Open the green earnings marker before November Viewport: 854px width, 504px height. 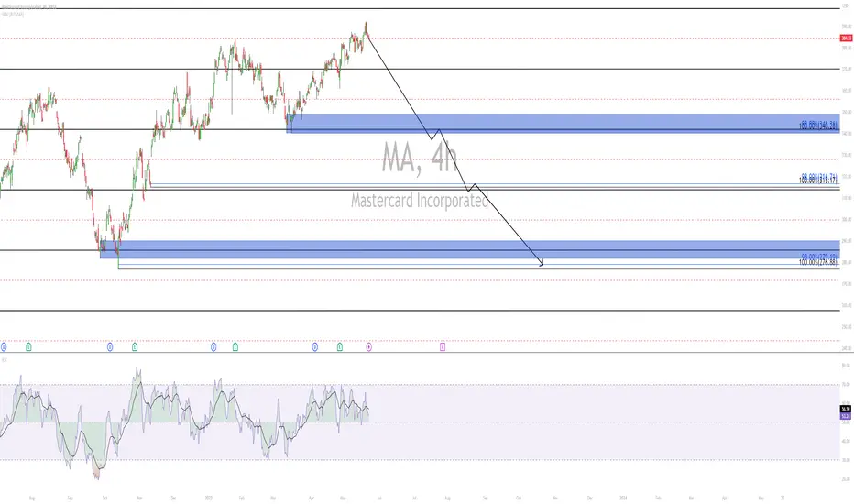(x=135, y=346)
